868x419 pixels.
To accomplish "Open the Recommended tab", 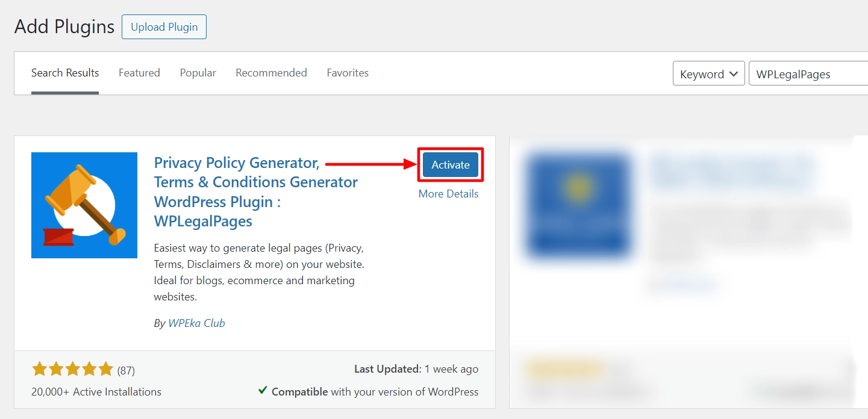I will [x=271, y=72].
